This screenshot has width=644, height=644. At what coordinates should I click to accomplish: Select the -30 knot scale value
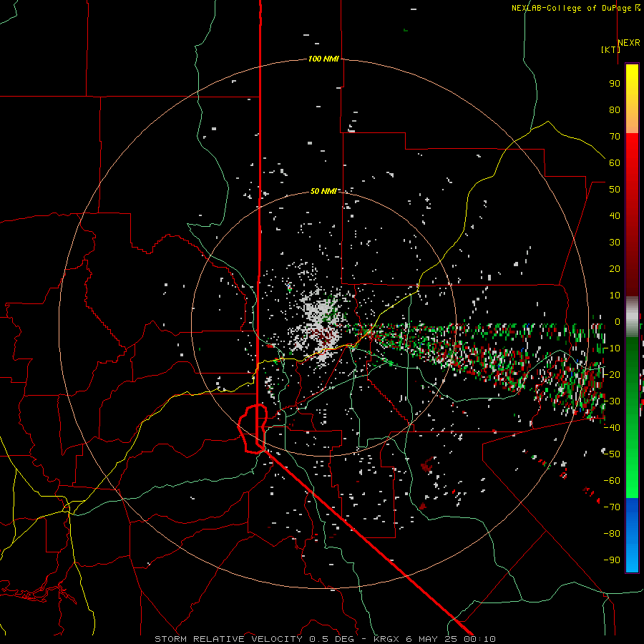tap(612, 401)
